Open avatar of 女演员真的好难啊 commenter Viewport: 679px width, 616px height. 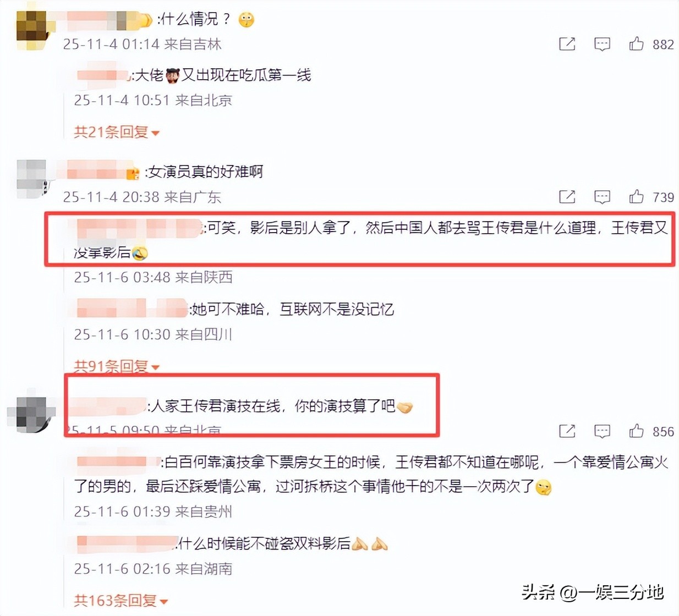click(x=34, y=179)
